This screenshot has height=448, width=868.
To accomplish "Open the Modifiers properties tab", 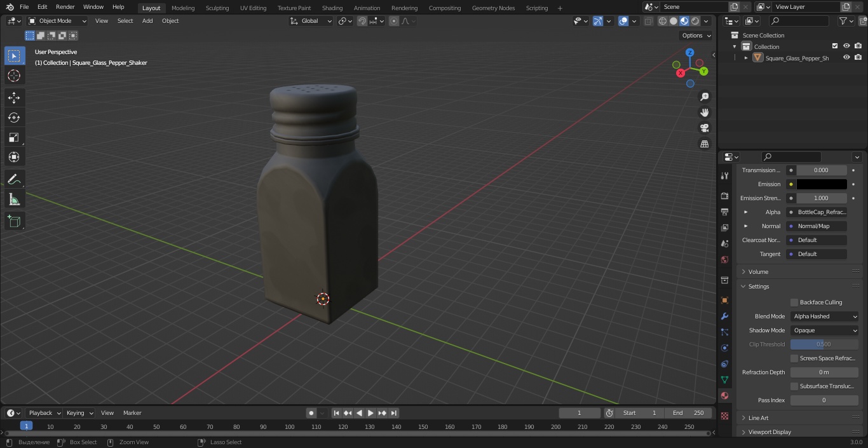I will (724, 316).
